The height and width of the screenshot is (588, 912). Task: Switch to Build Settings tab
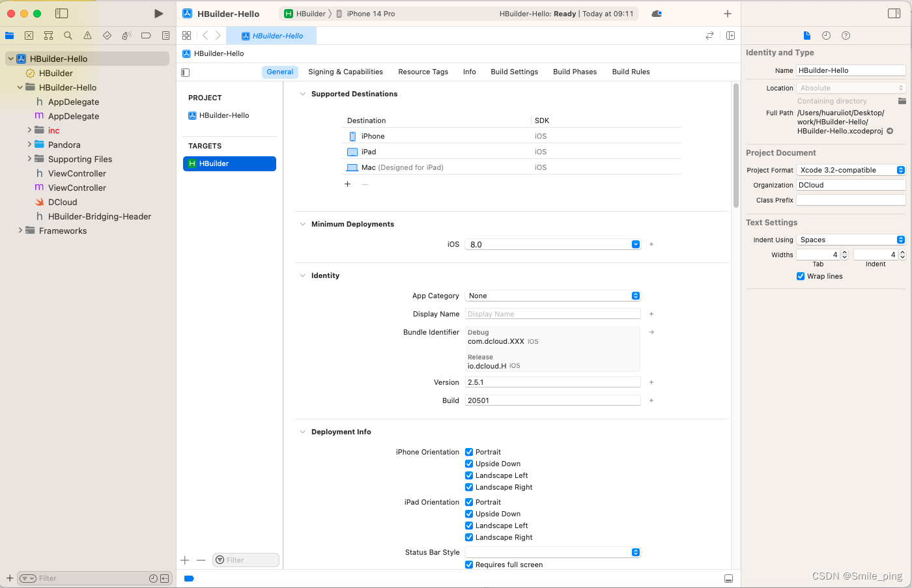(x=515, y=72)
